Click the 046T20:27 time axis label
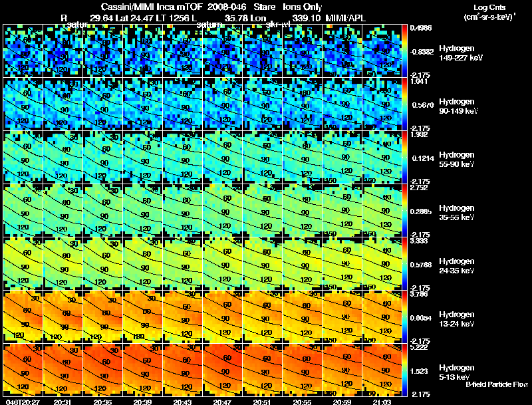532x405 pixels. (x=23, y=402)
